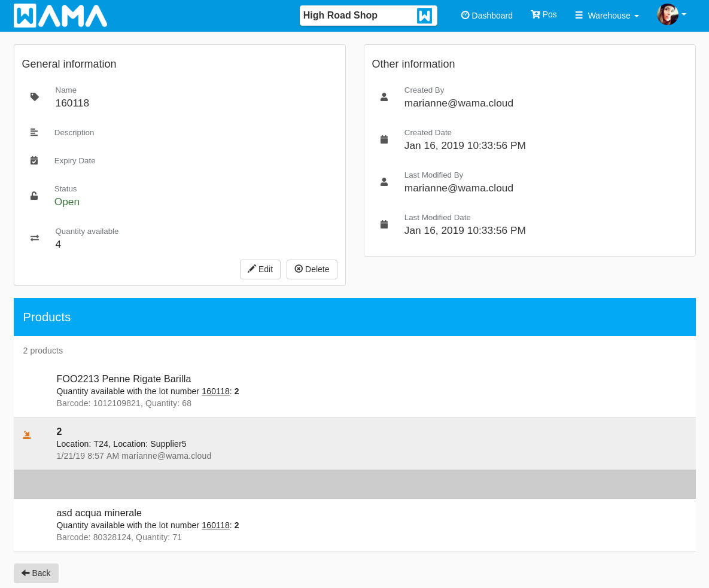Open lot 160118 link under Penne Rigate
This screenshot has height=588, width=709.
coord(215,391)
